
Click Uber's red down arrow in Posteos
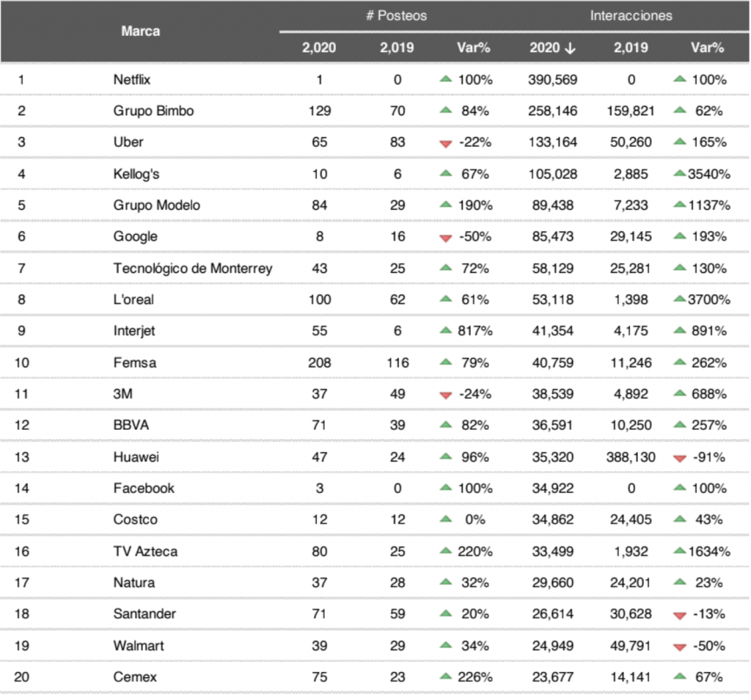point(445,143)
